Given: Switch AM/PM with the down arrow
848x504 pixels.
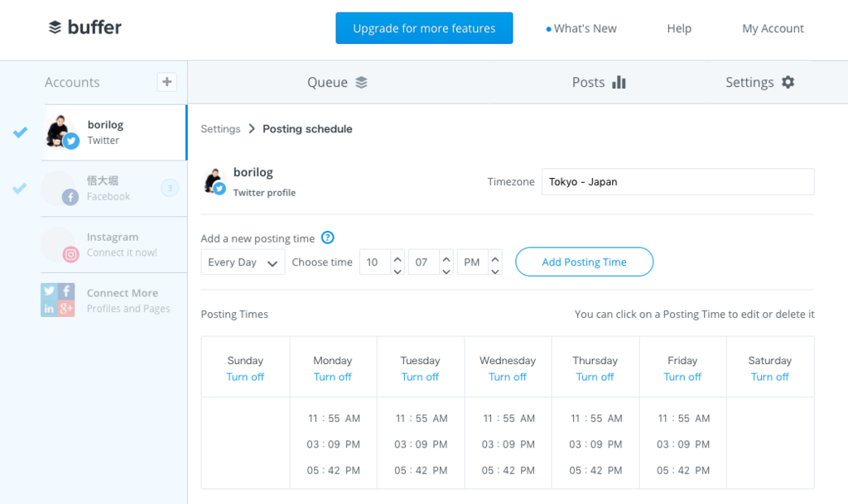Looking at the screenshot, I should click(x=495, y=270).
